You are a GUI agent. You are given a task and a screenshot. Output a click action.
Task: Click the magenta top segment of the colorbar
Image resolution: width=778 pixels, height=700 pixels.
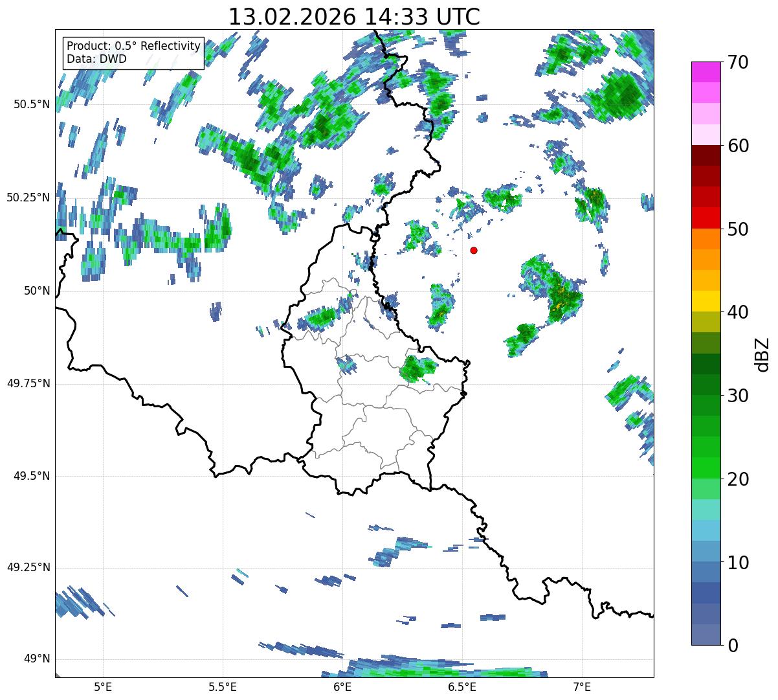tap(706, 72)
